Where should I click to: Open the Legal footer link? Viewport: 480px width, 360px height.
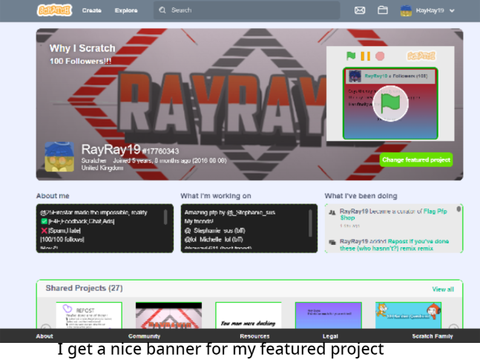point(330,336)
